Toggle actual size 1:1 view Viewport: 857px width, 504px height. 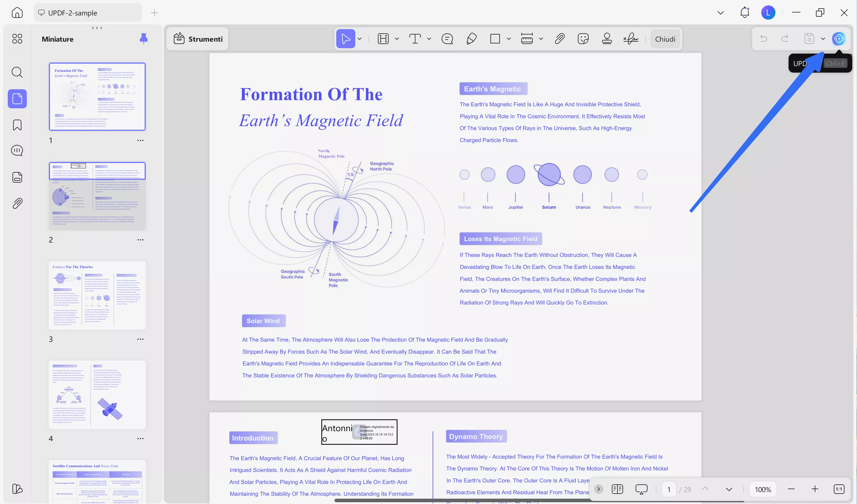coord(839,489)
